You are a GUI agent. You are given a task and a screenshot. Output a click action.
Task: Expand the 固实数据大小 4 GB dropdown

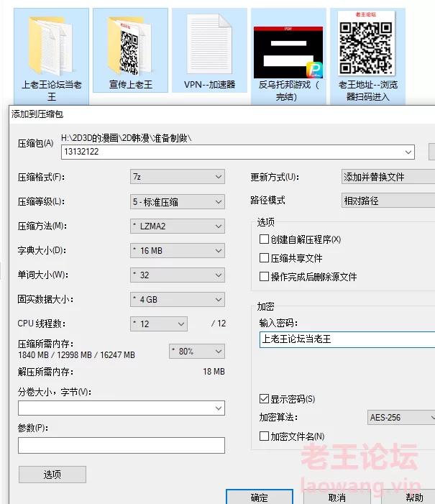178,300
